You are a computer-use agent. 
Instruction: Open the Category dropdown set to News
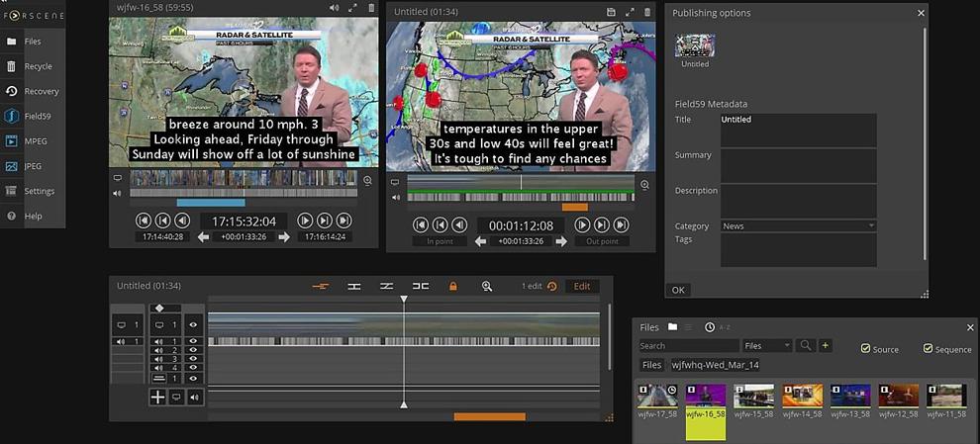pos(799,226)
